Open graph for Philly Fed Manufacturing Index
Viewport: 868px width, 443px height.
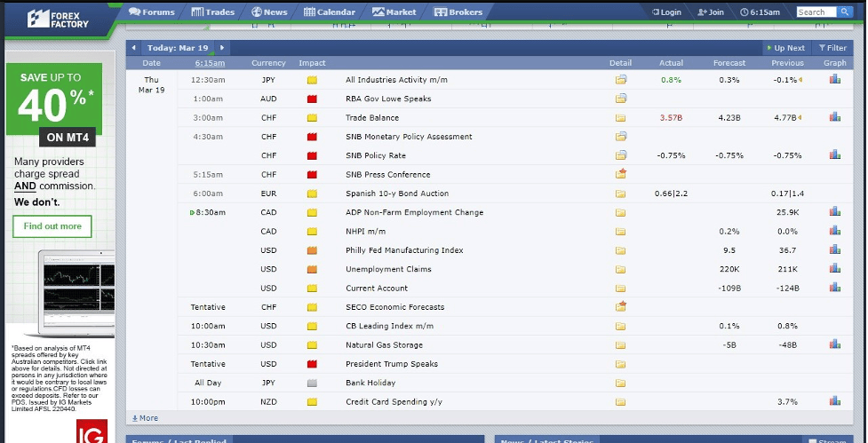coord(834,250)
